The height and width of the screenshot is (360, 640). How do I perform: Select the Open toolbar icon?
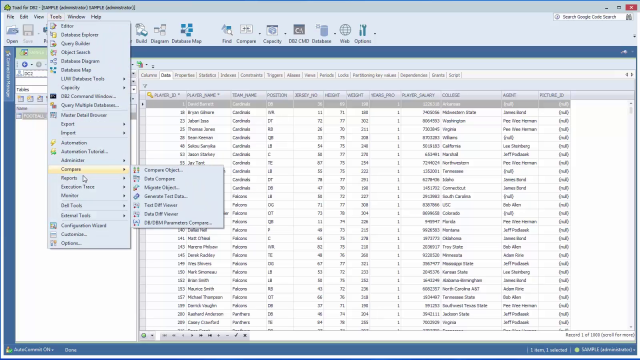[x=12, y=33]
